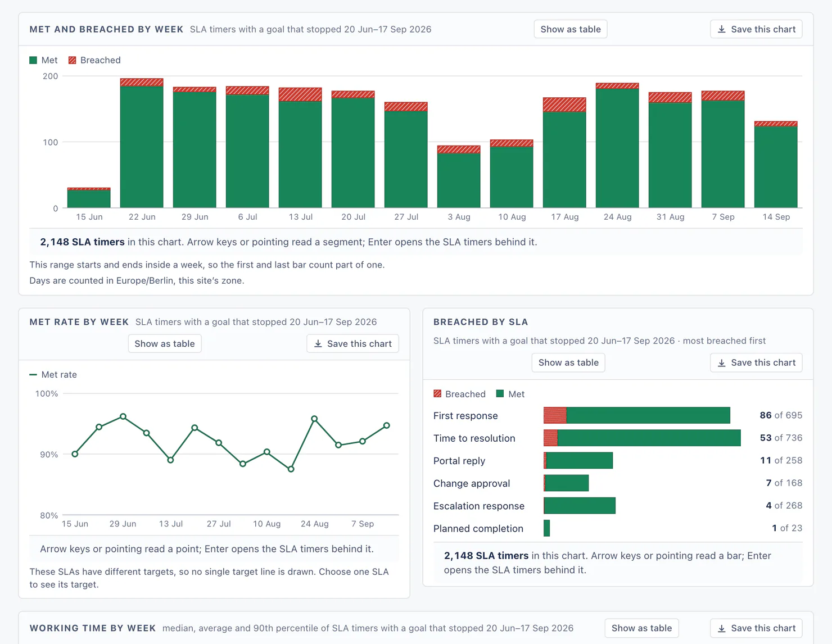
Task: Open the 15 Jun bar in weekly chart
Action: click(x=89, y=198)
